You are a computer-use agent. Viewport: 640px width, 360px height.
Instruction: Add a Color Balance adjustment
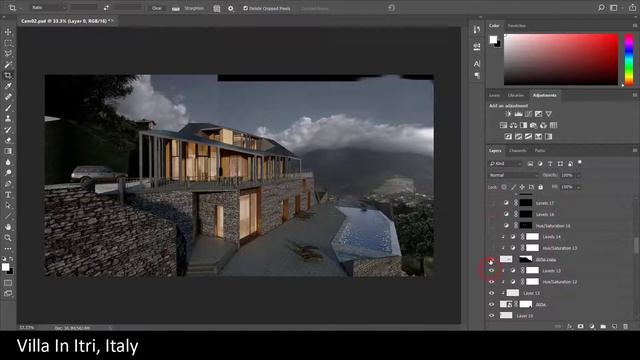click(513, 125)
